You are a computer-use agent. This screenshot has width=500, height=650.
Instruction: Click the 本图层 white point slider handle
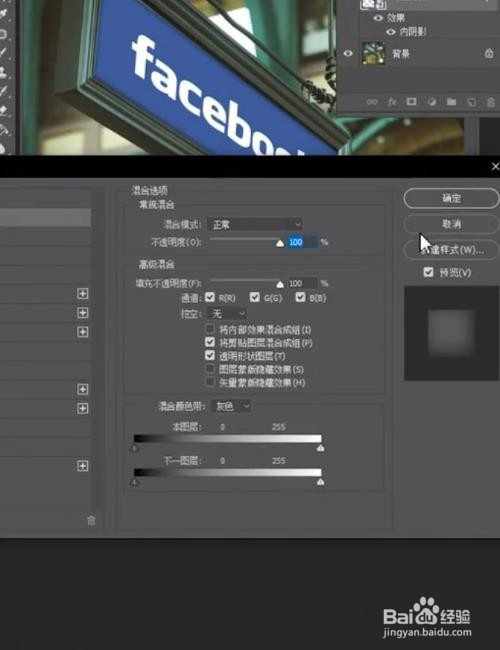tap(320, 448)
